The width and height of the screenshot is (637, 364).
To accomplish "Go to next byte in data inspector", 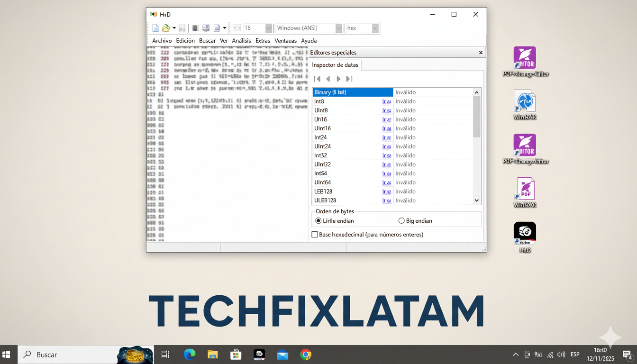I will pos(338,79).
